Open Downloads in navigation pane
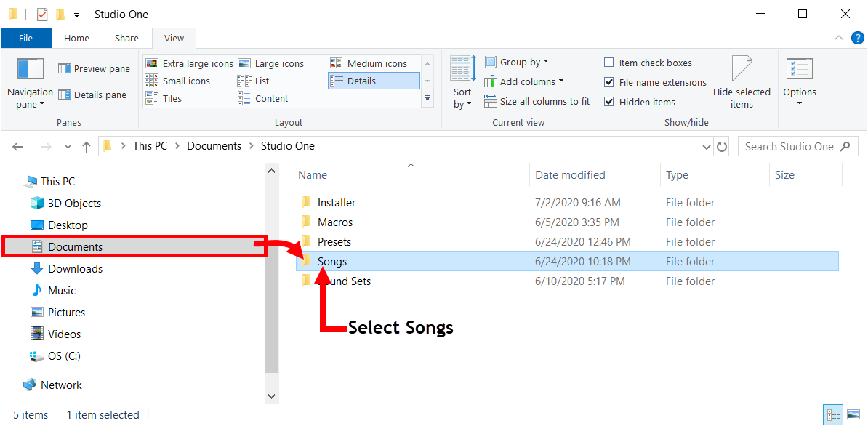Image resolution: width=868 pixels, height=426 pixels. click(76, 269)
